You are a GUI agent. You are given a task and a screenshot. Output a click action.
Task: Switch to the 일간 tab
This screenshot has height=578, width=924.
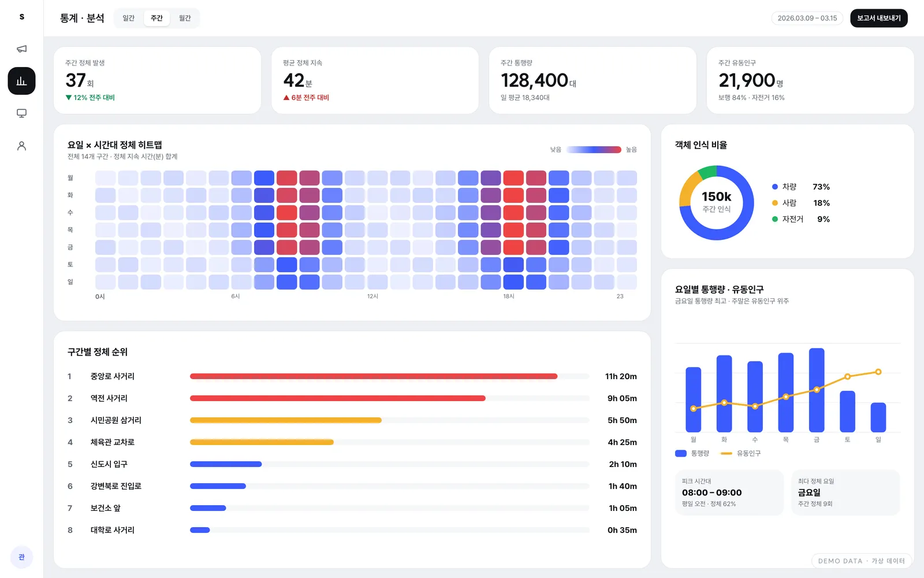(x=128, y=18)
